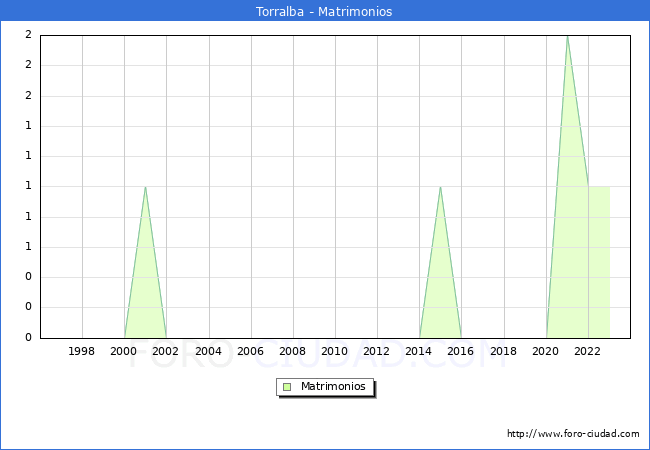
Task: Select the 2015 peak on the chart
Action: 440,187
